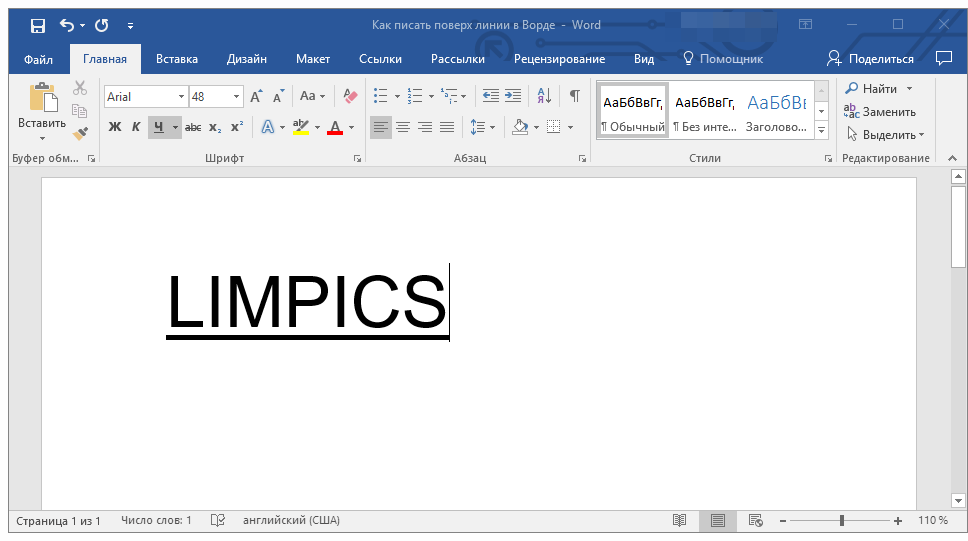Screen dimensions: 968x541
Task: Click the Save icon in title bar
Action: tap(38, 25)
